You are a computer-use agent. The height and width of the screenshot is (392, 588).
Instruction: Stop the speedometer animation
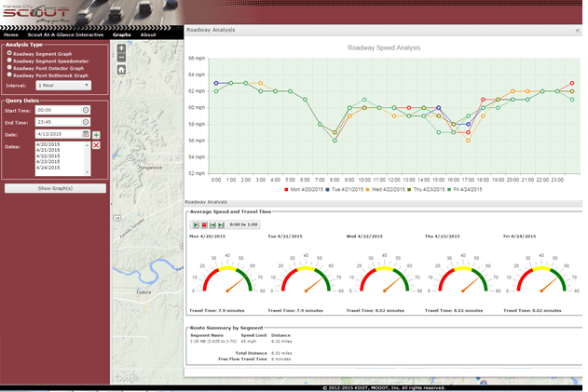click(204, 224)
